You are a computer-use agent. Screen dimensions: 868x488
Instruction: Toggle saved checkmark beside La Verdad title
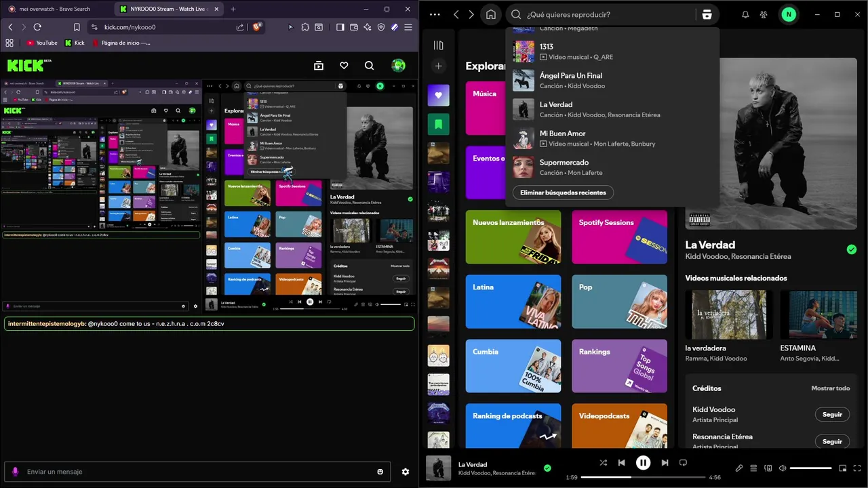[x=852, y=249]
